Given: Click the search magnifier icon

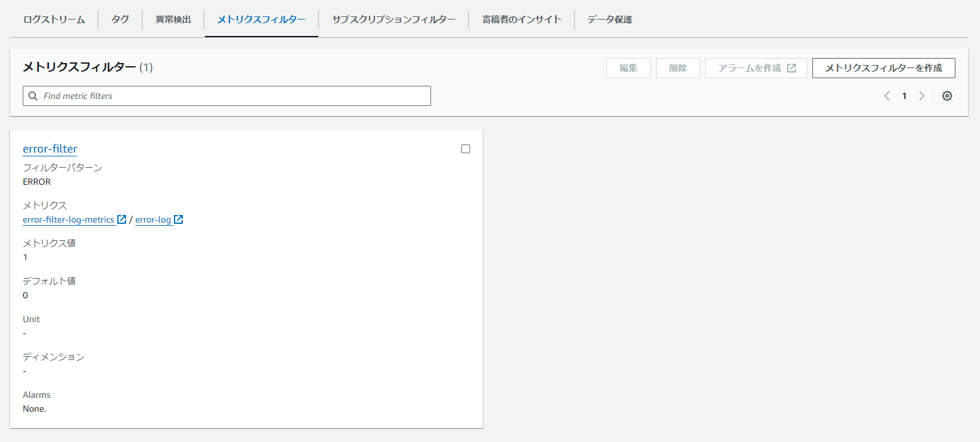Looking at the screenshot, I should (33, 96).
